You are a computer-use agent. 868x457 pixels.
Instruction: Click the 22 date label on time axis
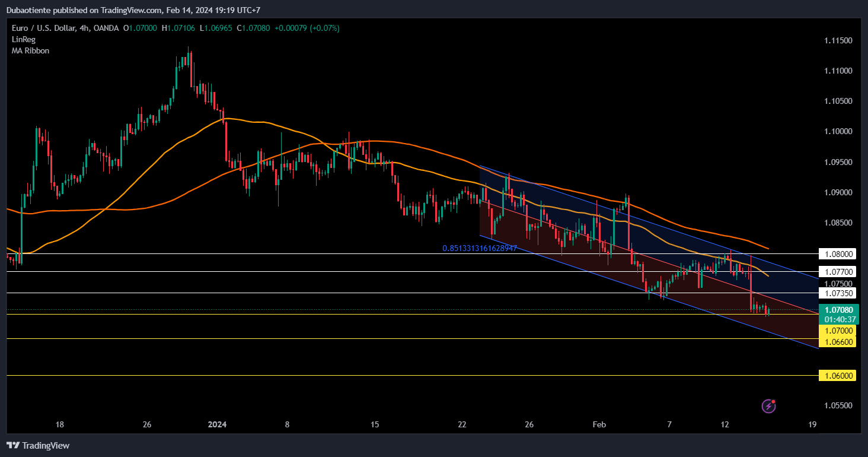pyautogui.click(x=462, y=424)
